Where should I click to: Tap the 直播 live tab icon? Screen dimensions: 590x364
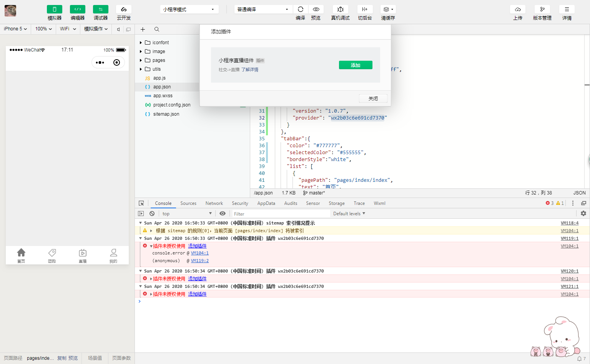coord(83,253)
